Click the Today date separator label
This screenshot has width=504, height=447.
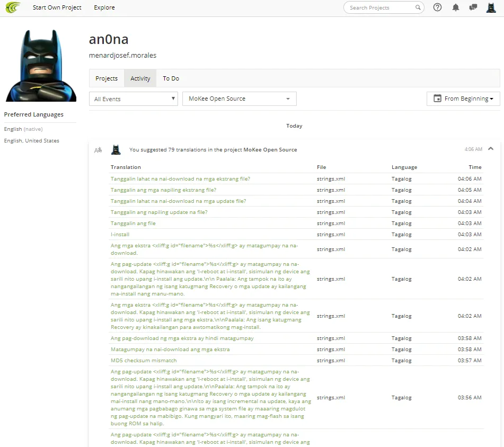294,126
